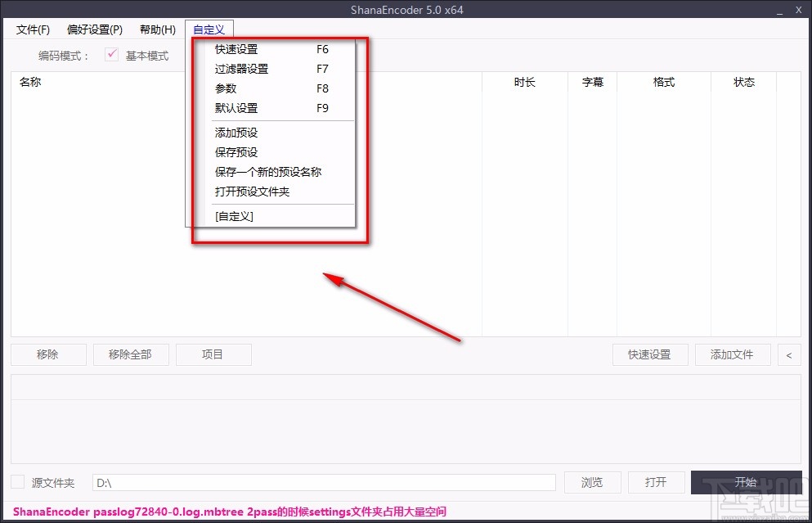Viewport: 812px width, 523px height.
Task: Click the 快速设置 button below the list
Action: [650, 354]
